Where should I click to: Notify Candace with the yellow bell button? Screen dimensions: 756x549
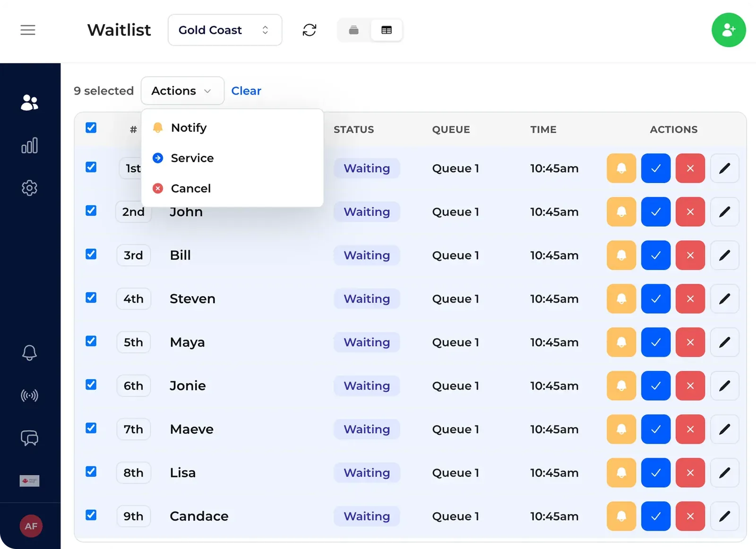pyautogui.click(x=621, y=516)
